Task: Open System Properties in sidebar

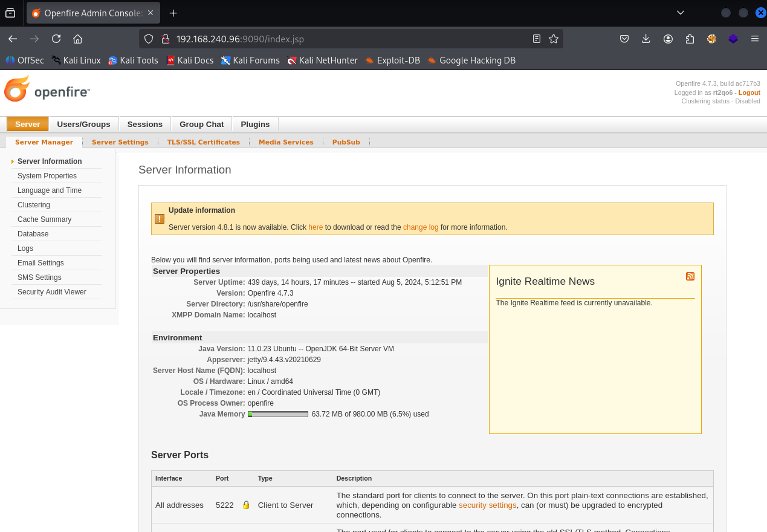Action: click(47, 176)
